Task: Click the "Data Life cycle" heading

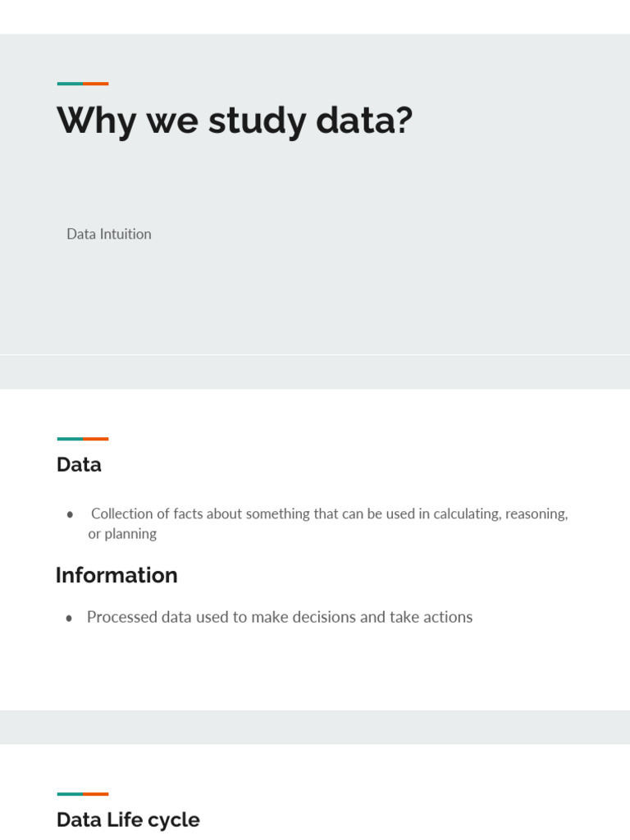Action: coord(128,820)
